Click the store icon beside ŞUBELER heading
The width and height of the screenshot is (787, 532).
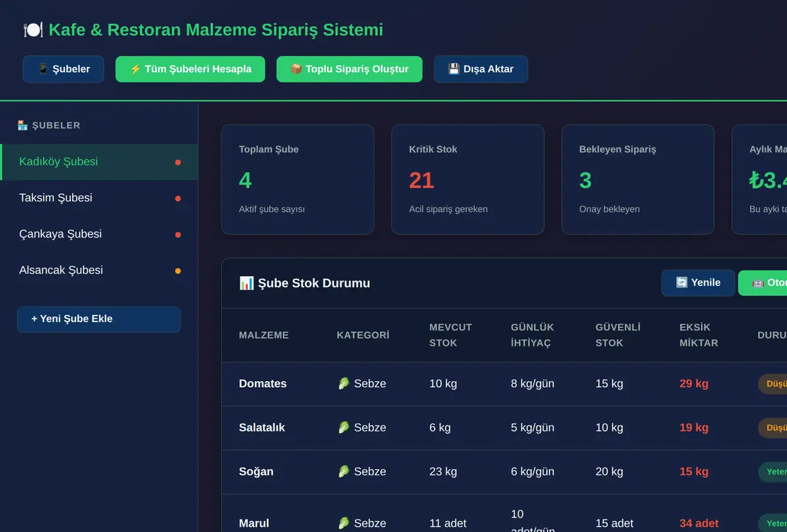[x=22, y=125]
